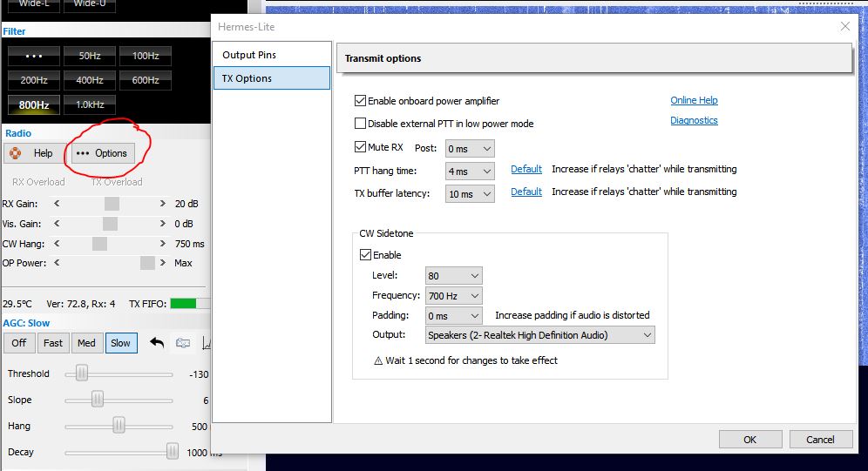The image size is (868, 471).
Task: Open the PTT hang time dropdown
Action: 470,171
